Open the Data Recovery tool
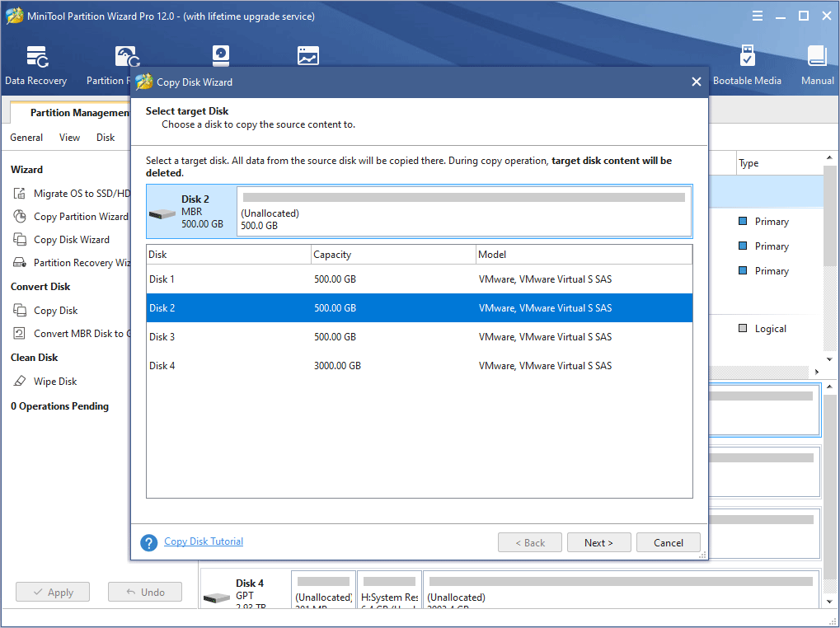Screen dimensions: 840x628 coord(36,65)
